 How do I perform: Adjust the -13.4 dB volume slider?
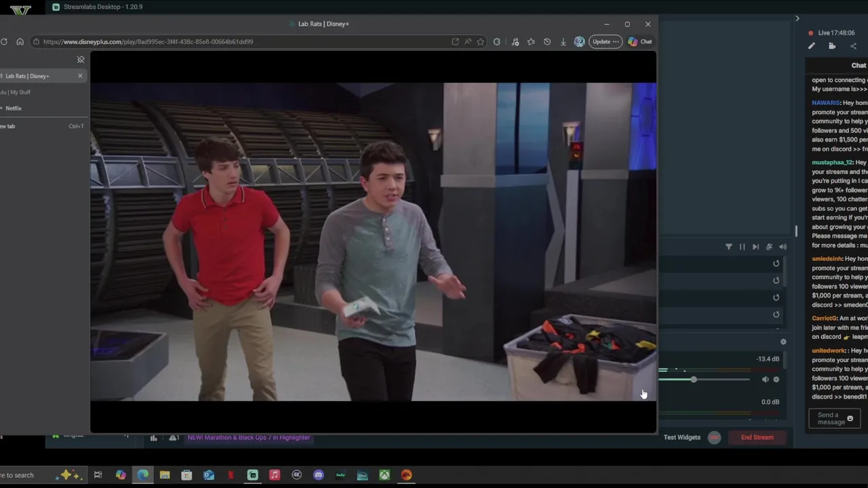(694, 380)
